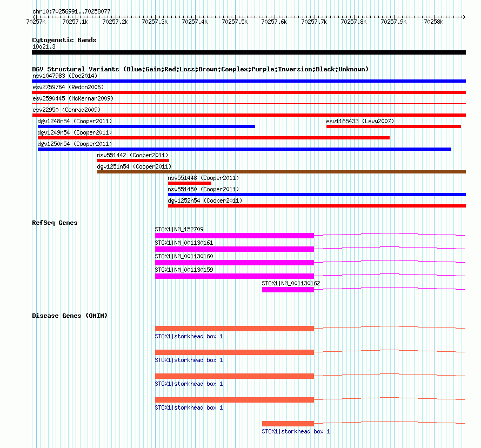The image size is (481, 448).
Task: Click the 70257.1k ruler tick label
Action: [75, 22]
